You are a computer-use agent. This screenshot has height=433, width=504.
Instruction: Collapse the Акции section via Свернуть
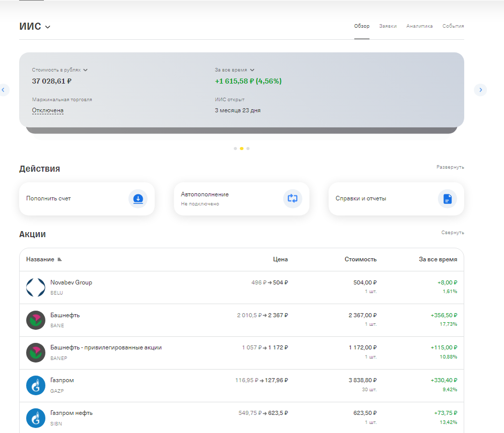point(453,233)
